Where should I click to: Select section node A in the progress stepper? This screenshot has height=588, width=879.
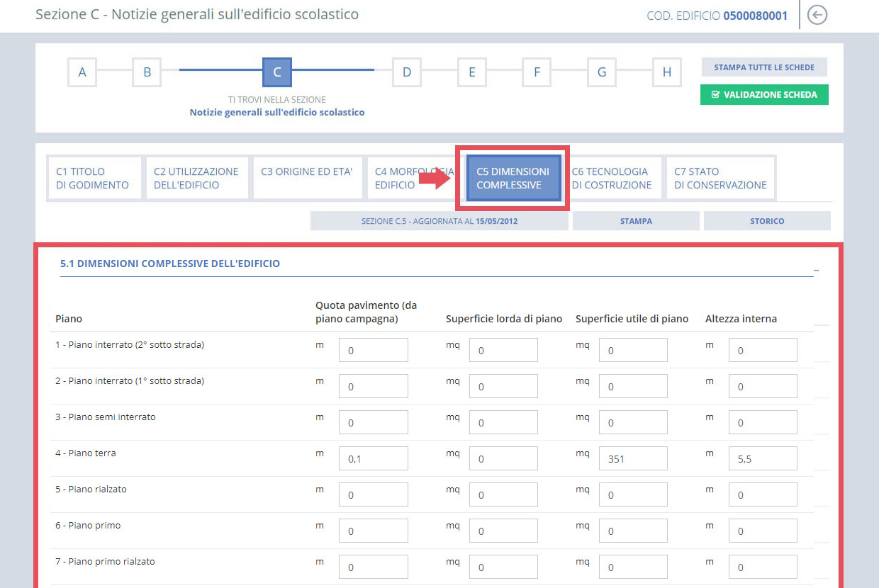pos(82,72)
